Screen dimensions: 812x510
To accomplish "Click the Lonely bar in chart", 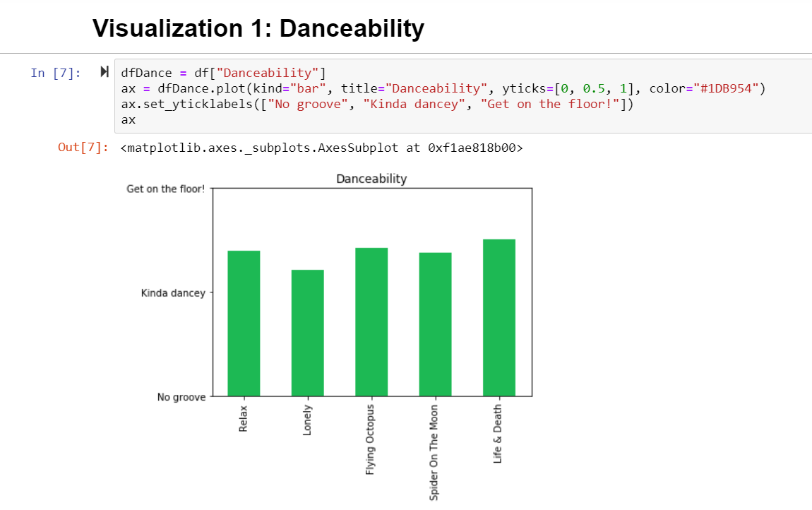I will (308, 333).
